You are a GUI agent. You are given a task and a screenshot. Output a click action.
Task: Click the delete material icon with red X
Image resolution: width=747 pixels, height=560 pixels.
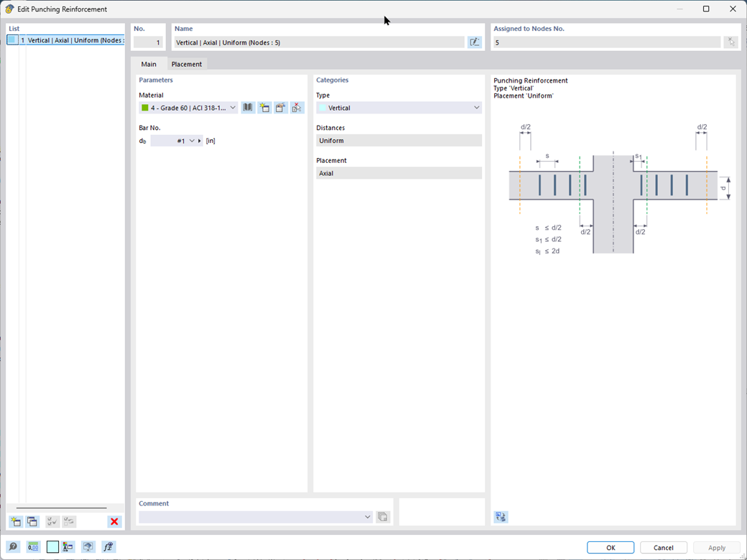coord(297,108)
